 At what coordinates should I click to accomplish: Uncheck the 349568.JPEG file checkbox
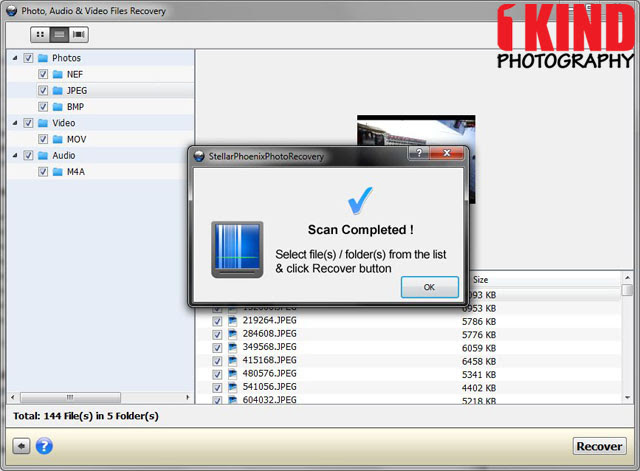[x=217, y=348]
